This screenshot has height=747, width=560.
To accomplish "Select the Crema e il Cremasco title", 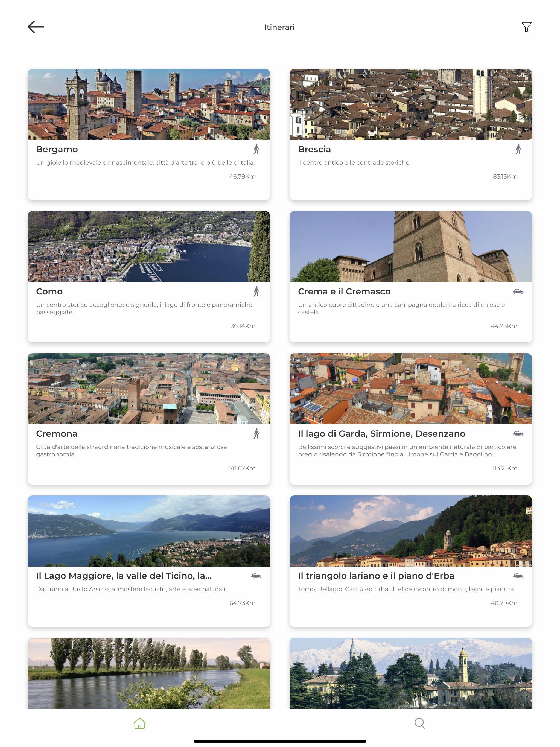I will [344, 291].
